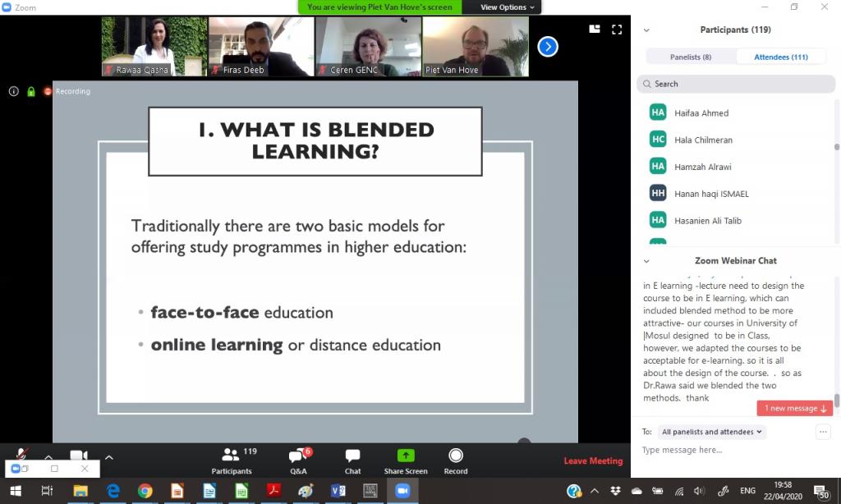Open the View Options dropdown
This screenshot has height=504, width=841.
click(x=507, y=7)
